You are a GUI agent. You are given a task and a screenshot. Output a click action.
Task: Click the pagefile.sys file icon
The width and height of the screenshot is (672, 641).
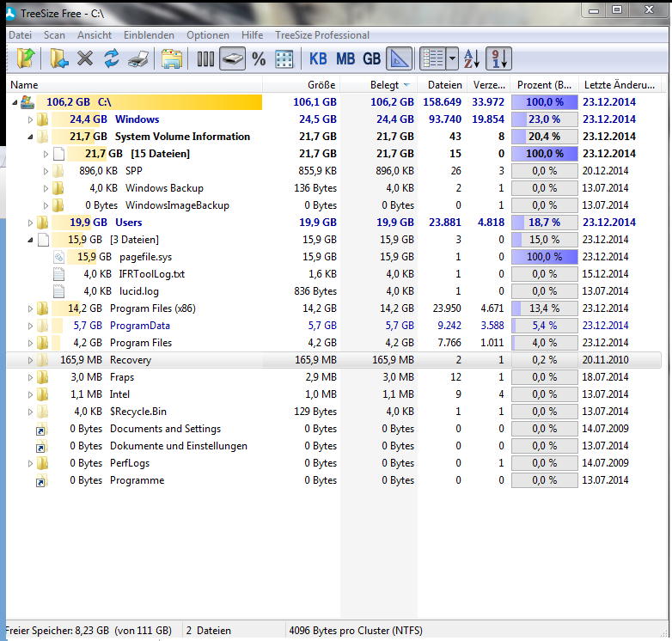point(58,257)
